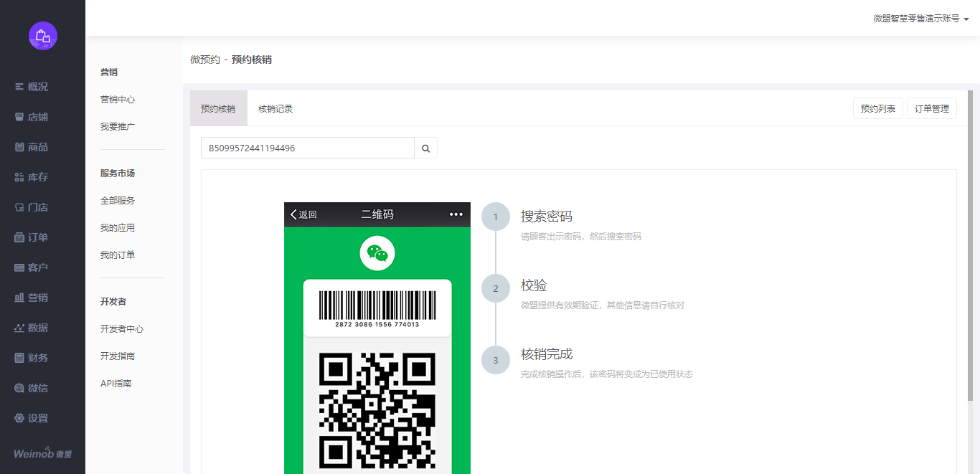Open API指南 in the submenu
Viewport: 980px width, 474px height.
[x=116, y=384]
